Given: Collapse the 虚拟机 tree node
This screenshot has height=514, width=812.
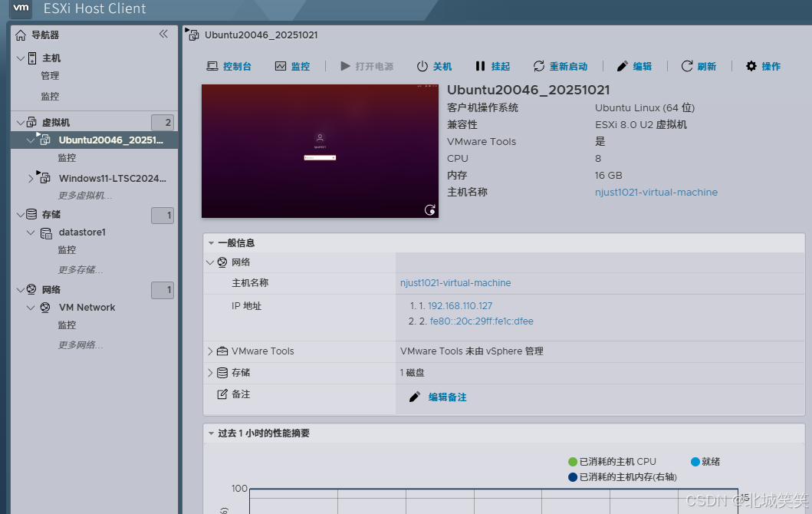Looking at the screenshot, I should click(21, 122).
